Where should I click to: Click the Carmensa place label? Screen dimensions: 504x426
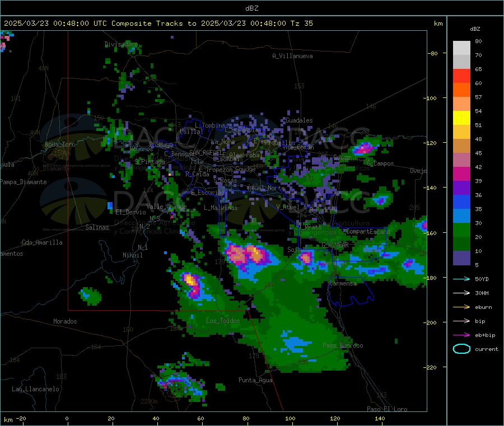click(x=343, y=283)
